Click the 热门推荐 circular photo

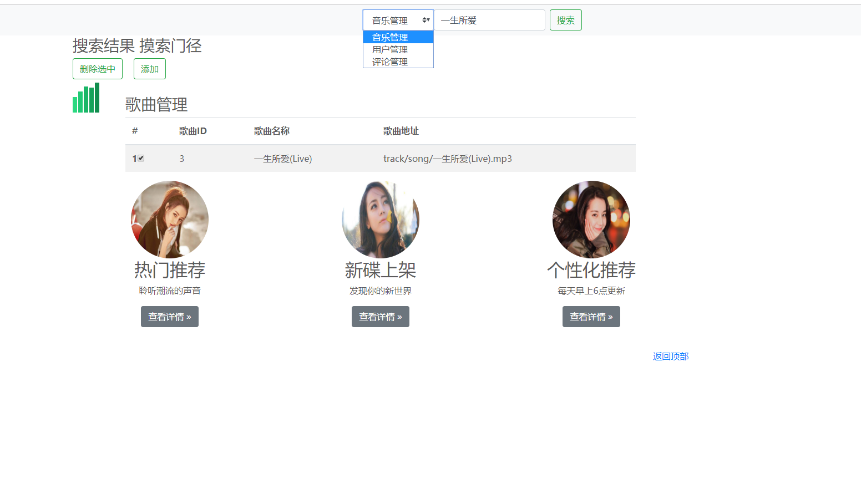tap(169, 219)
